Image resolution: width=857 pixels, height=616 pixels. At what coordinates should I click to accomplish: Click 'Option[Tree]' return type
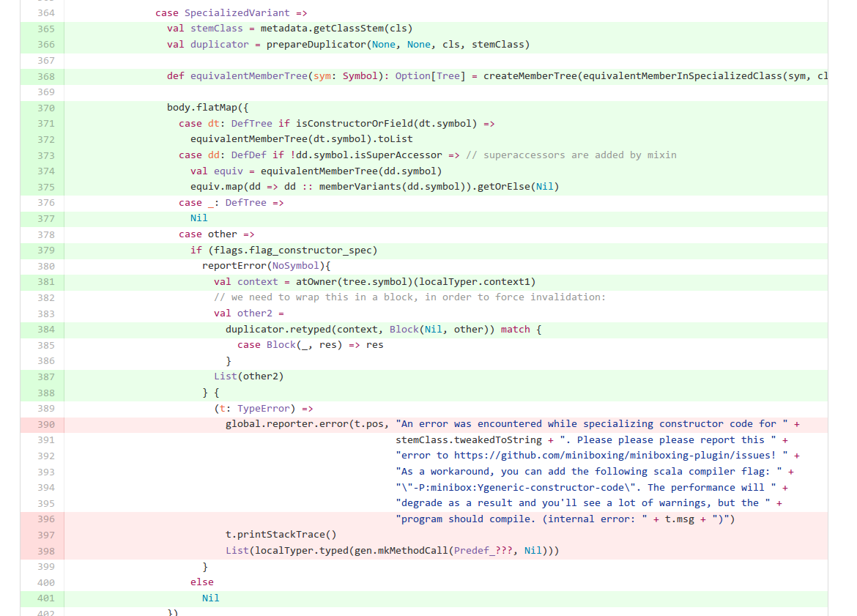tap(431, 76)
